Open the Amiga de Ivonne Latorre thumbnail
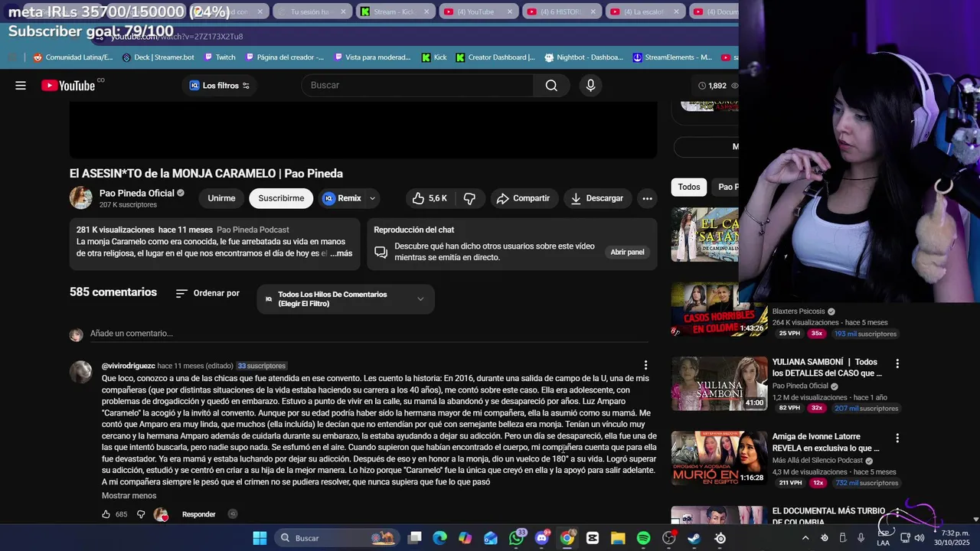The width and height of the screenshot is (980, 551). (x=719, y=458)
